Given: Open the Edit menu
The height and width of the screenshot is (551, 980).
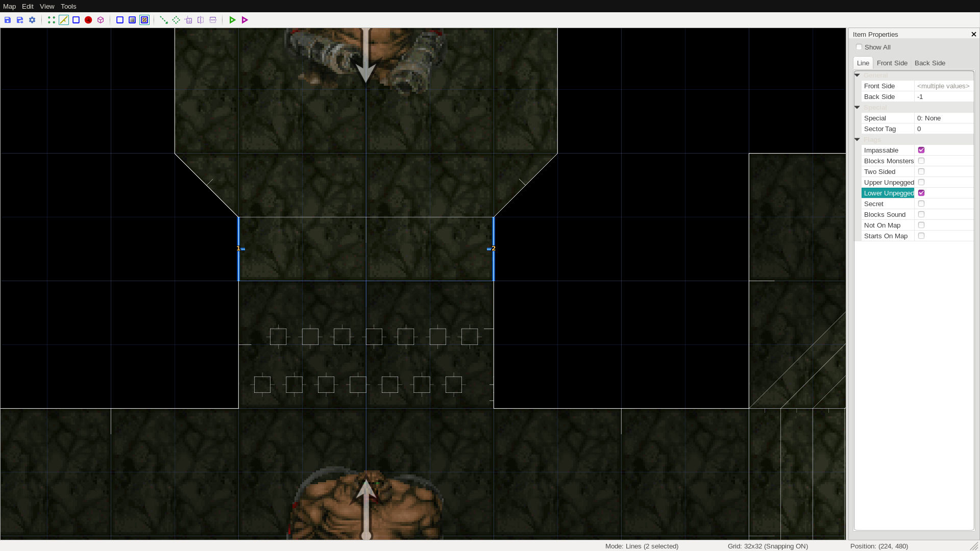Looking at the screenshot, I should coord(28,6).
